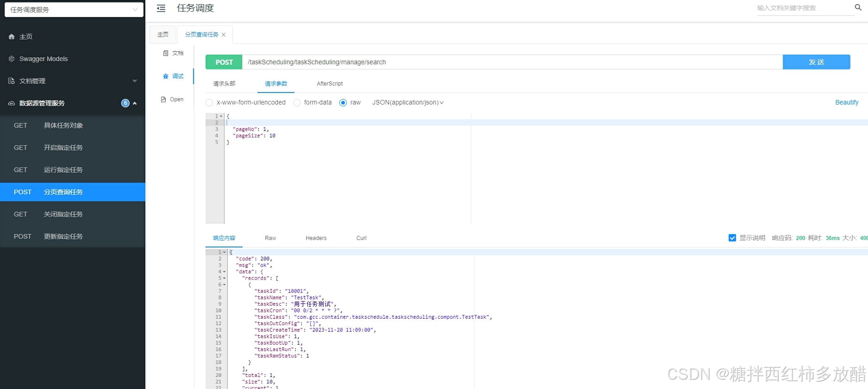Viewport: 868px width, 389px height.
Task: Select form-data radio option
Action: point(297,103)
